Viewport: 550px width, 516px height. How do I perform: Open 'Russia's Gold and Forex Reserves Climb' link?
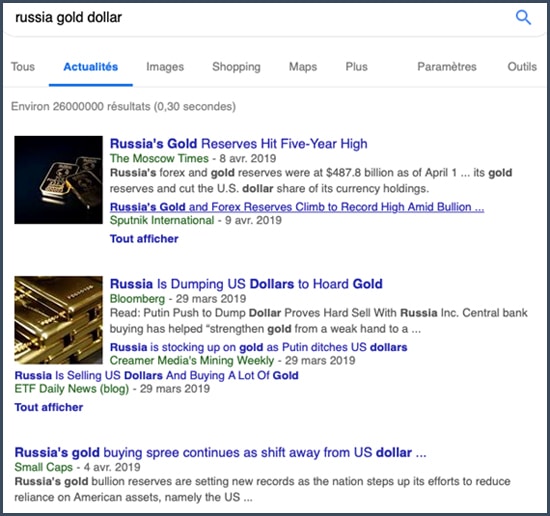pos(297,207)
